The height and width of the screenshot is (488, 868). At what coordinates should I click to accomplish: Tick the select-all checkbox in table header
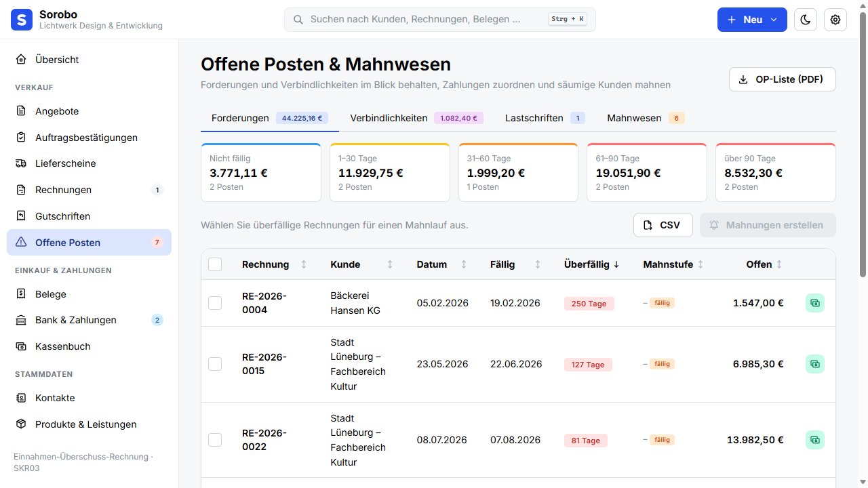(215, 264)
